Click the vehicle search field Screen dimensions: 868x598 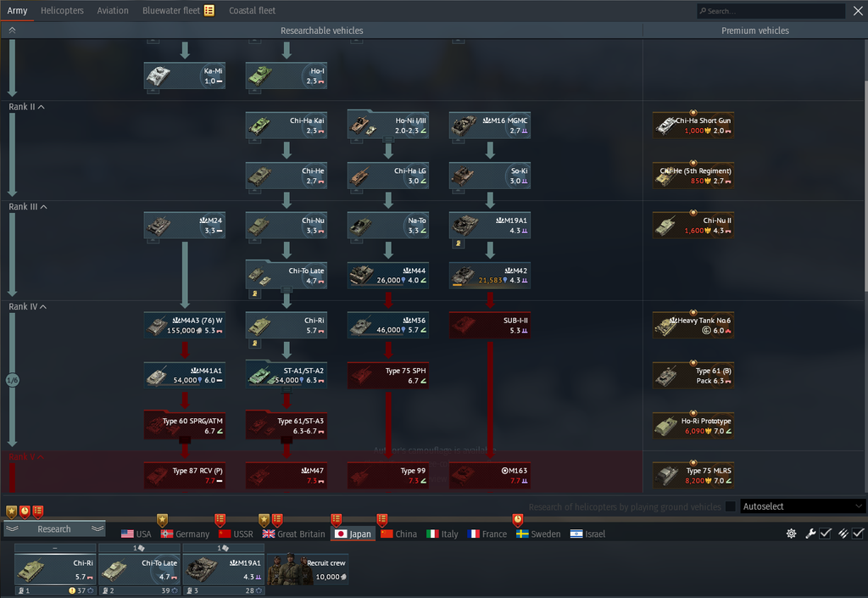coord(771,11)
